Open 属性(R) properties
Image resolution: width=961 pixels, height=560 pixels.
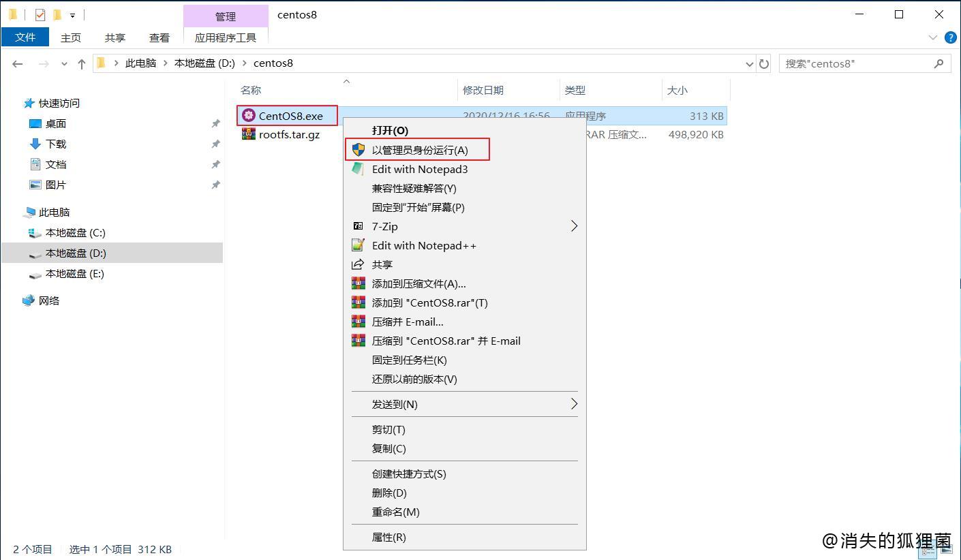(x=388, y=537)
